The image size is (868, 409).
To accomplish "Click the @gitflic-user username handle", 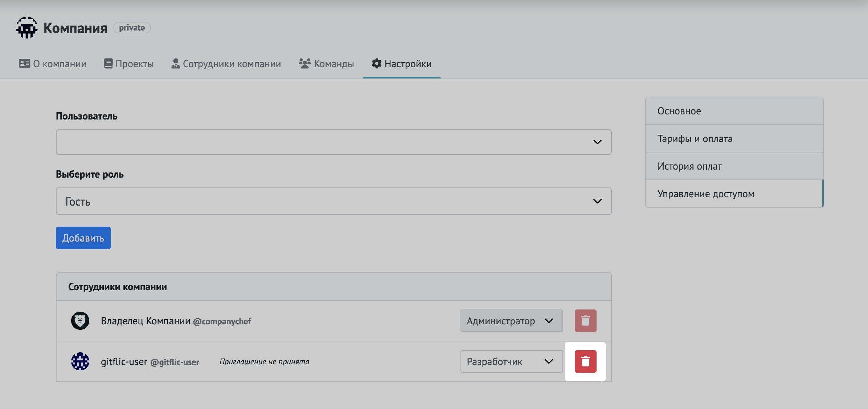I will pyautogui.click(x=175, y=362).
